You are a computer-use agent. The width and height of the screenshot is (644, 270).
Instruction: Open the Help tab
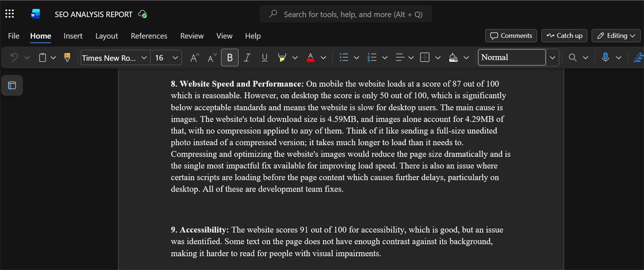253,36
